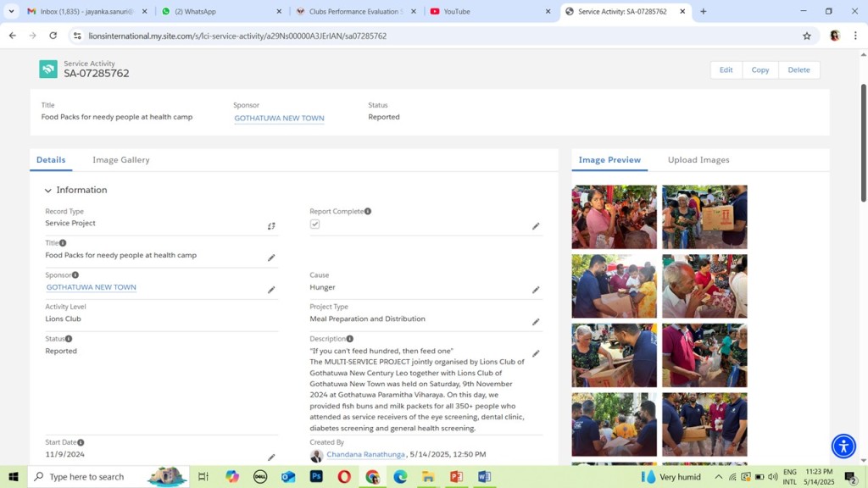Screen dimensions: 868x488
Task: Change the Record Type using its icon
Action: 271,225
